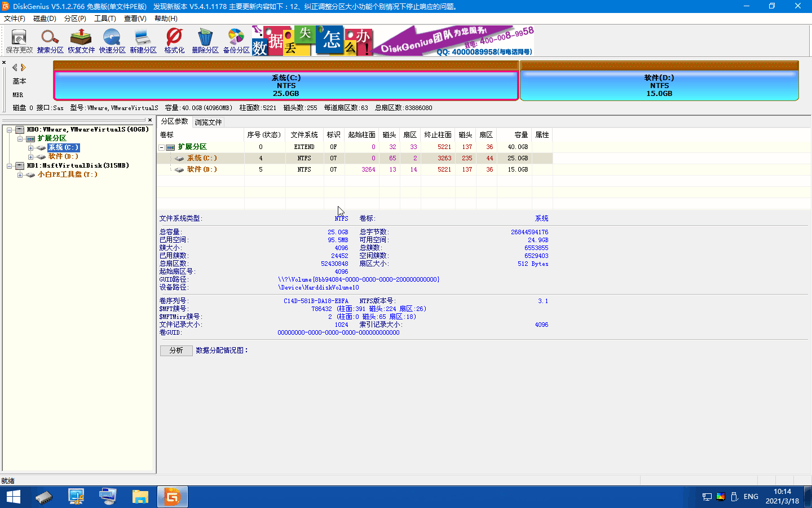Viewport: 812px width, 508px height.
Task: Select the 软件(D:) row in the partition table
Action: pos(202,169)
